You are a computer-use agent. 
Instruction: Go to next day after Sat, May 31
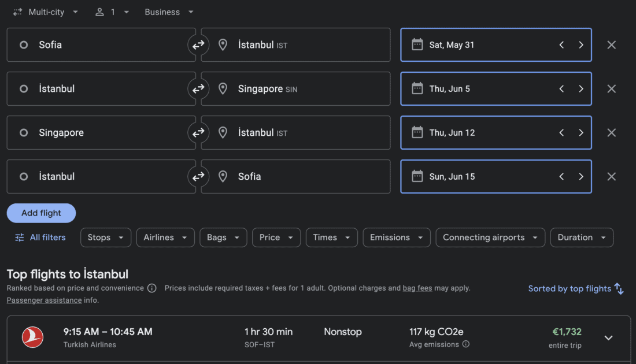[580, 45]
